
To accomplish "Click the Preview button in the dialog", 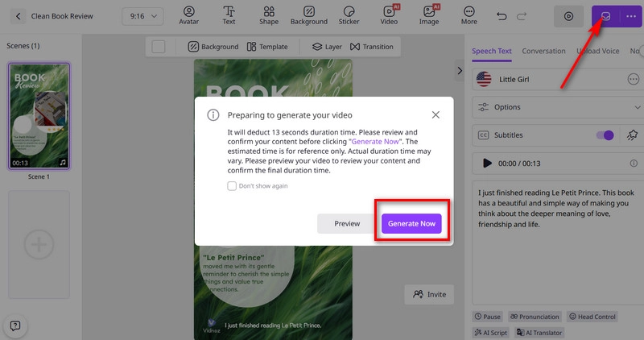I will 347,224.
